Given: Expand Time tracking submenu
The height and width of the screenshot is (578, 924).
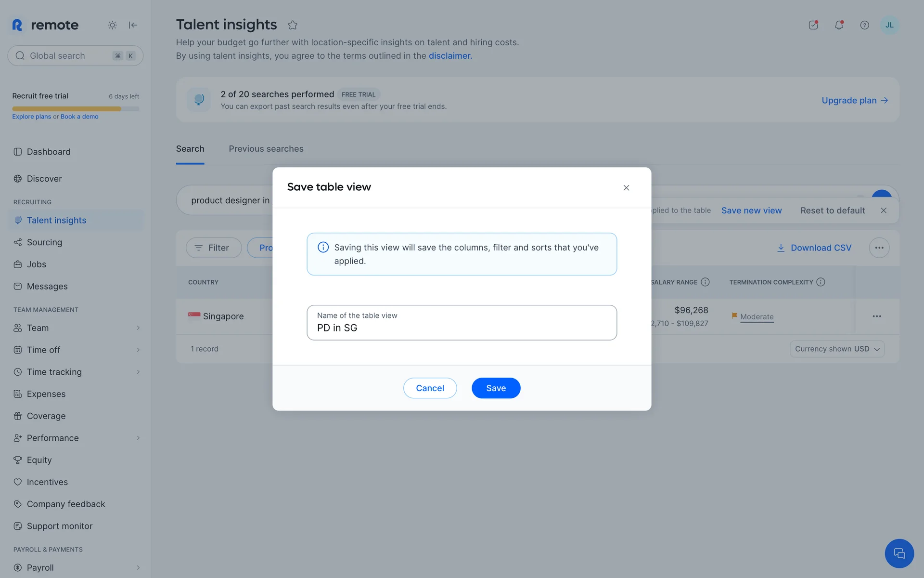Looking at the screenshot, I should (138, 372).
